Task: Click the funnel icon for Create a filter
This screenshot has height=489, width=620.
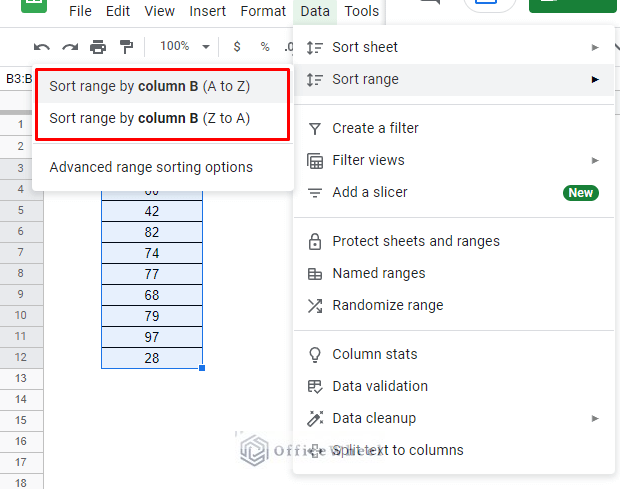Action: click(x=315, y=128)
